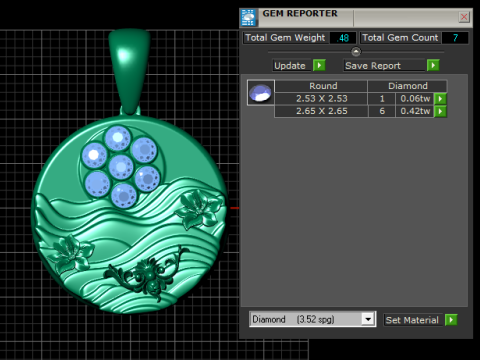The height and width of the screenshot is (360, 480).
Task: Click the 0.06tw weight cell
Action: (415, 99)
